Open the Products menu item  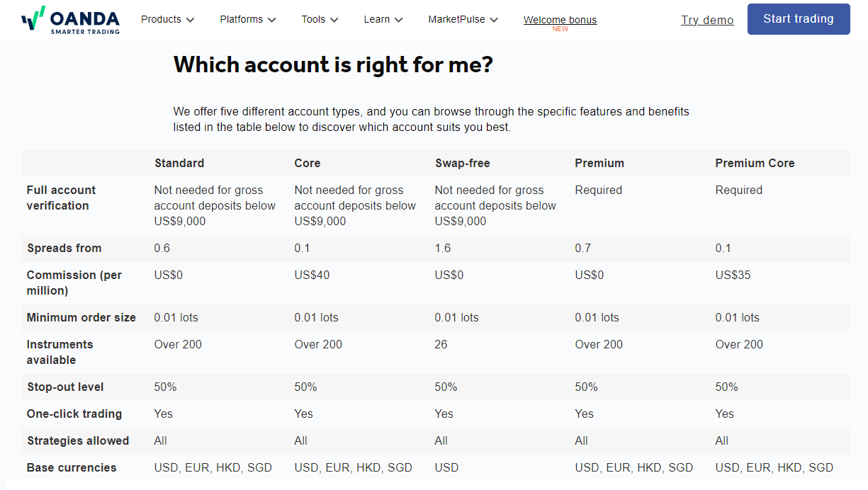[161, 19]
